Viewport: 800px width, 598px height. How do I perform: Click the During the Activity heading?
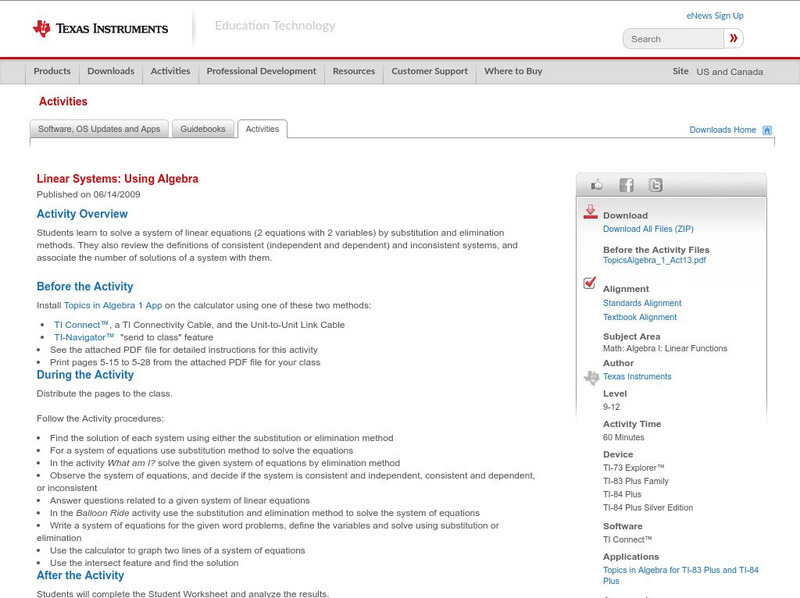(85, 375)
